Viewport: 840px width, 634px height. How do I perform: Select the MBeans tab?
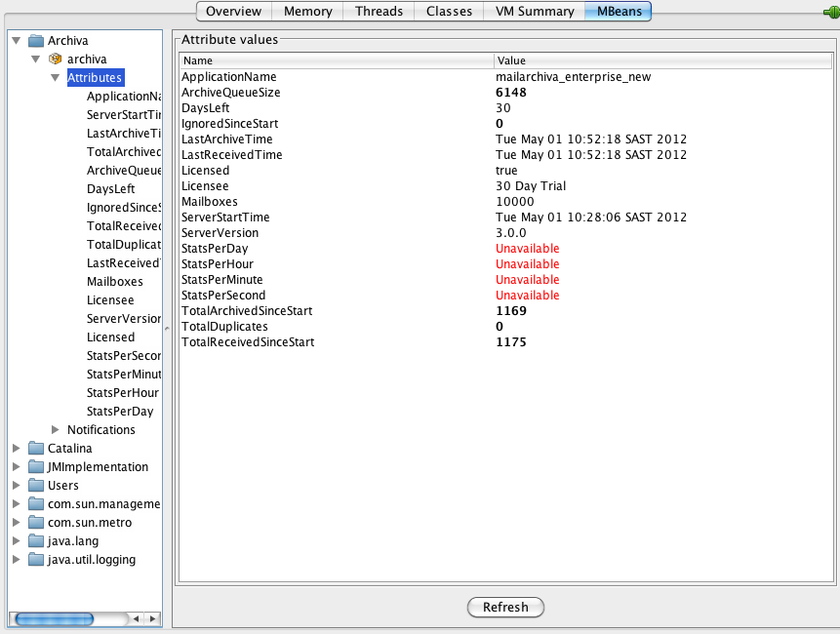click(x=619, y=12)
